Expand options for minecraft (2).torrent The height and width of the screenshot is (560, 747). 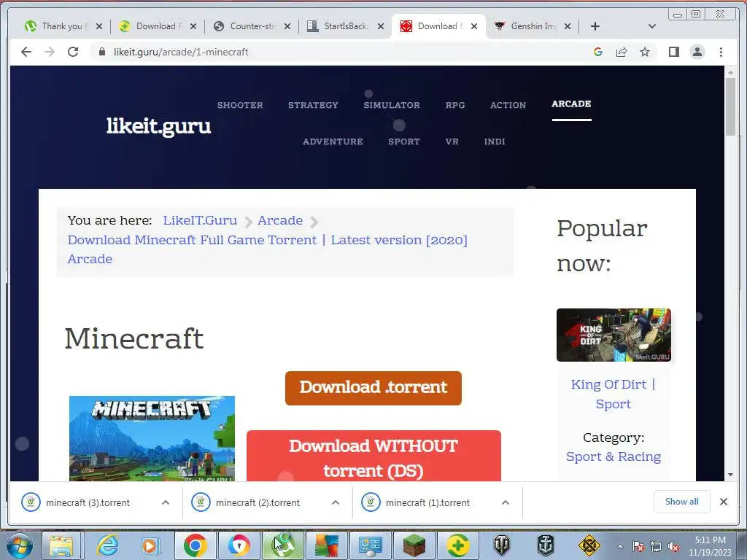336,502
